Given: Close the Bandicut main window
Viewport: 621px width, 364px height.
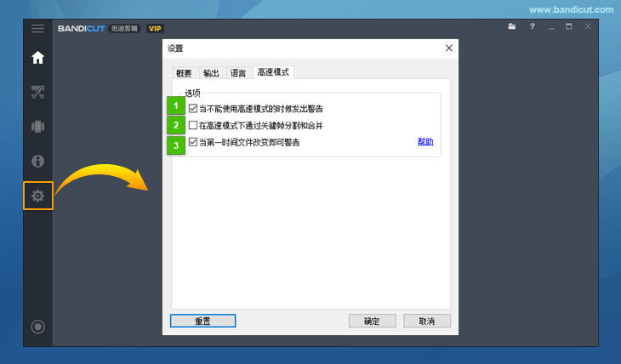Looking at the screenshot, I should [x=588, y=26].
